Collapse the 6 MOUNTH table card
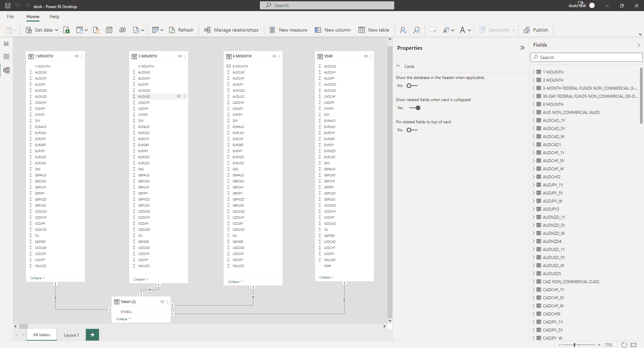 pos(235,281)
